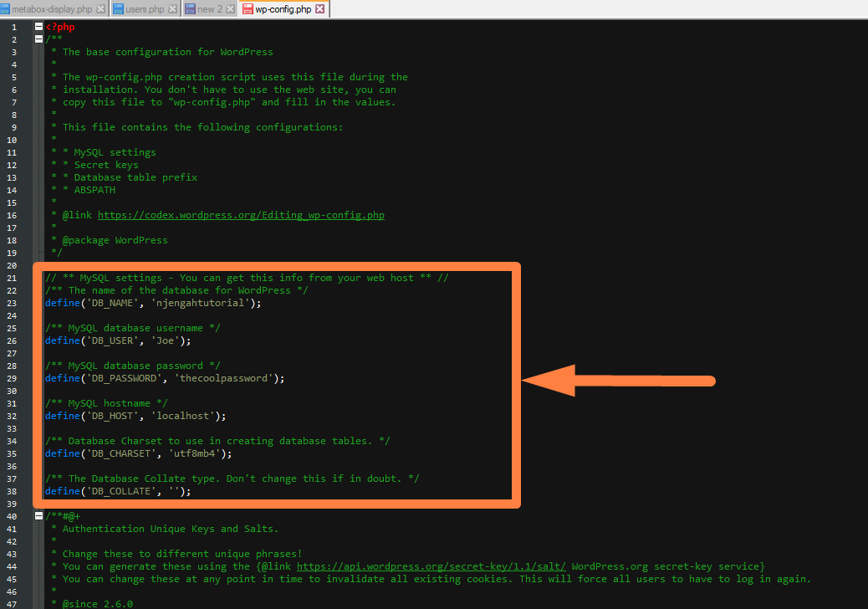Click the 'DB_NAME' constant name
The image size is (868, 609).
[x=112, y=303]
